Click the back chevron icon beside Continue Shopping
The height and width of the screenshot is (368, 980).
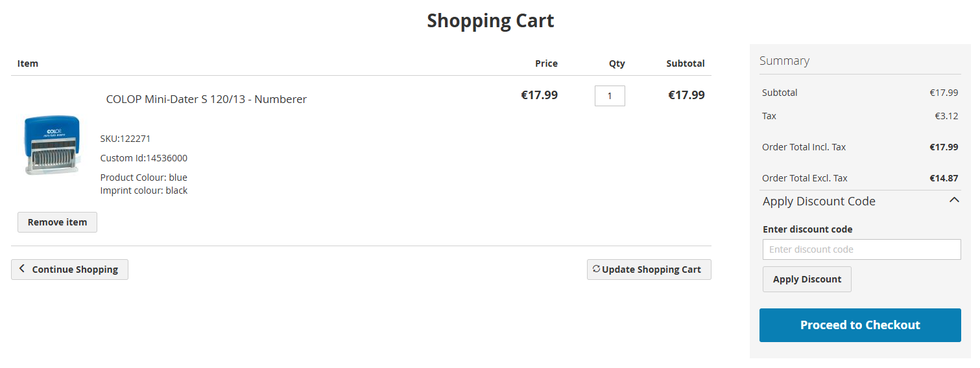pyautogui.click(x=22, y=269)
